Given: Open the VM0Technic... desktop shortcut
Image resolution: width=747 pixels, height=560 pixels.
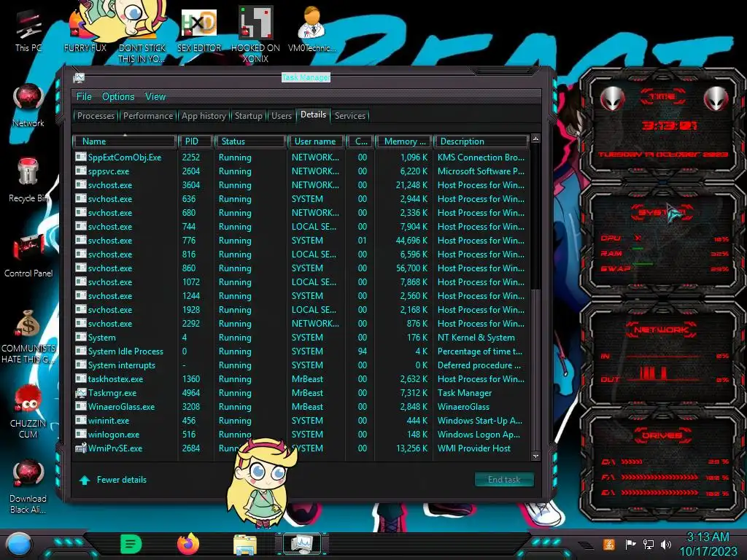Looking at the screenshot, I should 312,29.
